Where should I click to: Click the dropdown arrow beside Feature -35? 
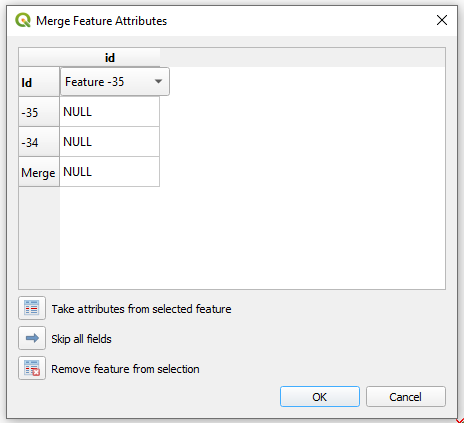[x=159, y=81]
